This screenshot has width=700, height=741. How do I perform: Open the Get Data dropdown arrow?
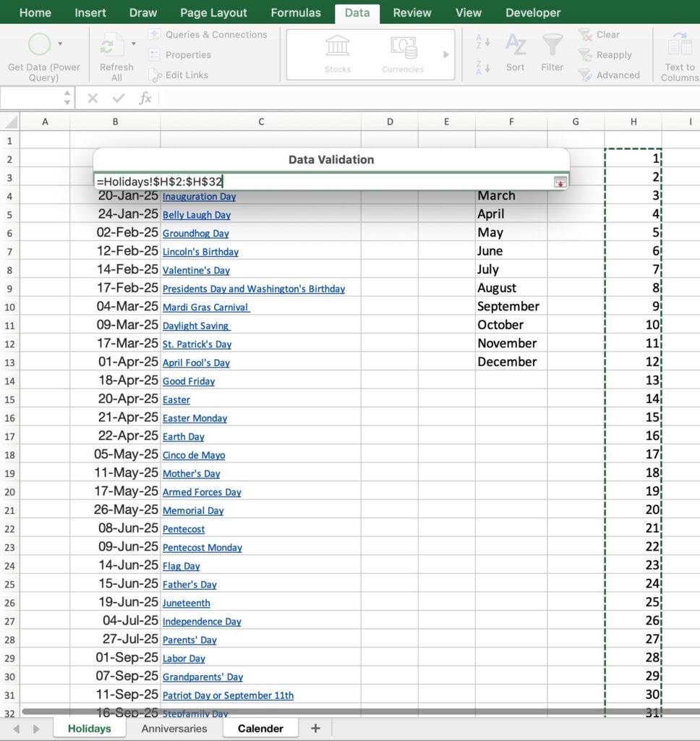pyautogui.click(x=61, y=44)
